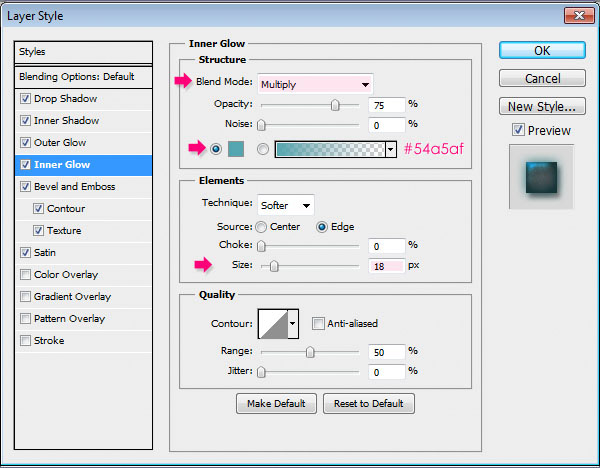The height and width of the screenshot is (468, 600).
Task: Open the teal glow color swatch
Action: [x=236, y=149]
